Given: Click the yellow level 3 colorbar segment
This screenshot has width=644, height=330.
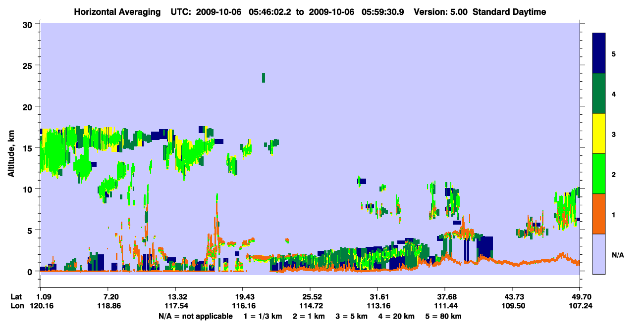Looking at the screenshot, I should point(599,134).
